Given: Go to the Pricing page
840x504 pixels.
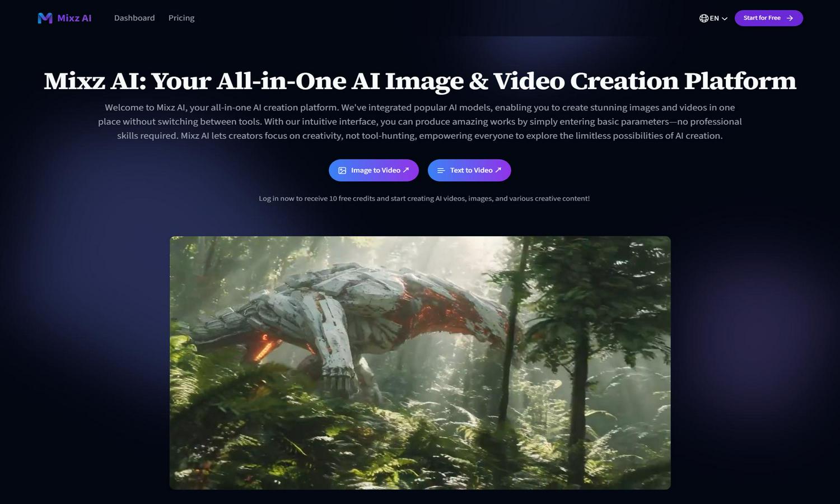Looking at the screenshot, I should 181,18.
